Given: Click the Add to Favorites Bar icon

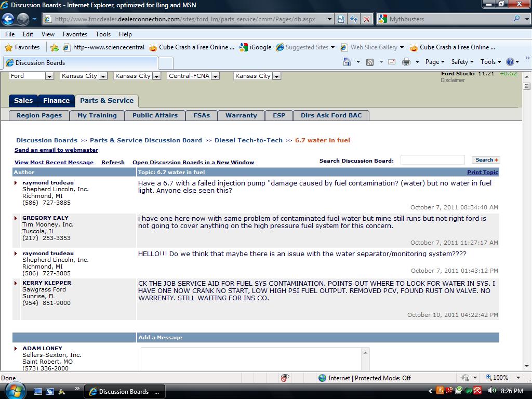Looking at the screenshot, I should click(54, 47).
